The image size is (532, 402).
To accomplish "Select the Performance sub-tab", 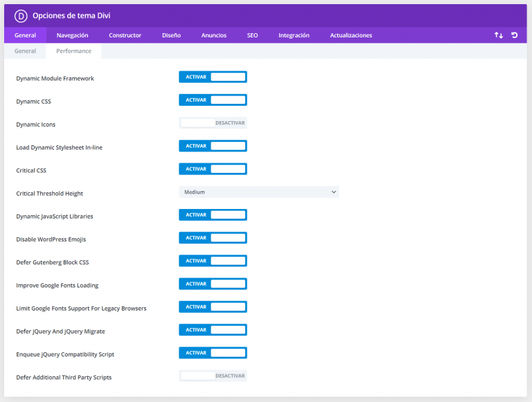I will pyautogui.click(x=73, y=51).
